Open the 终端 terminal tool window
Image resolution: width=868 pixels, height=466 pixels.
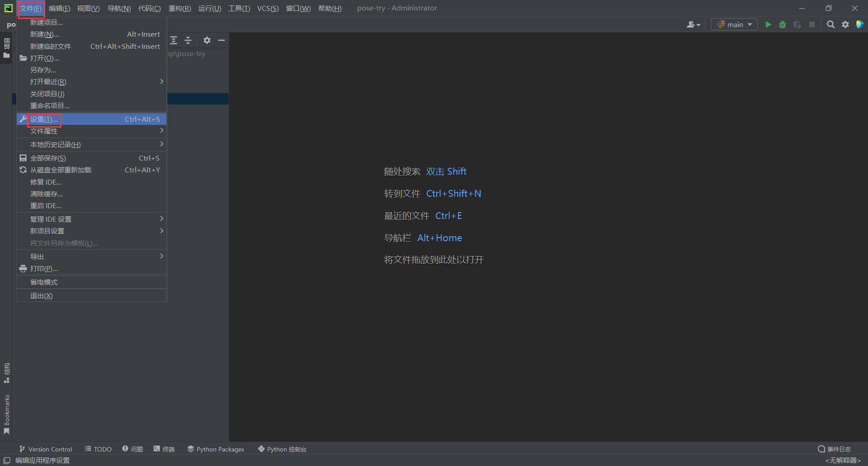click(164, 449)
